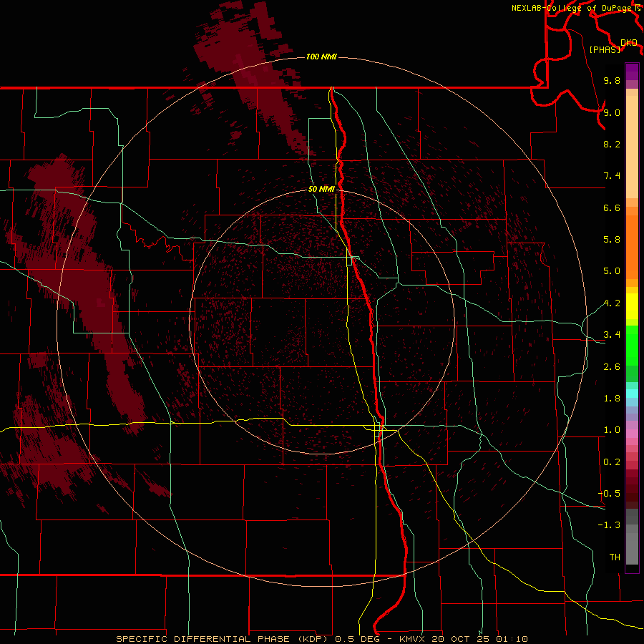Click the 5.0 value on color scale

[612, 271]
